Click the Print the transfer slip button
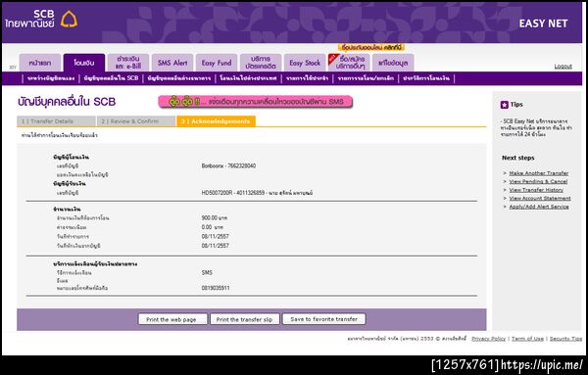Viewport: 588px width, 375px height. click(x=244, y=319)
